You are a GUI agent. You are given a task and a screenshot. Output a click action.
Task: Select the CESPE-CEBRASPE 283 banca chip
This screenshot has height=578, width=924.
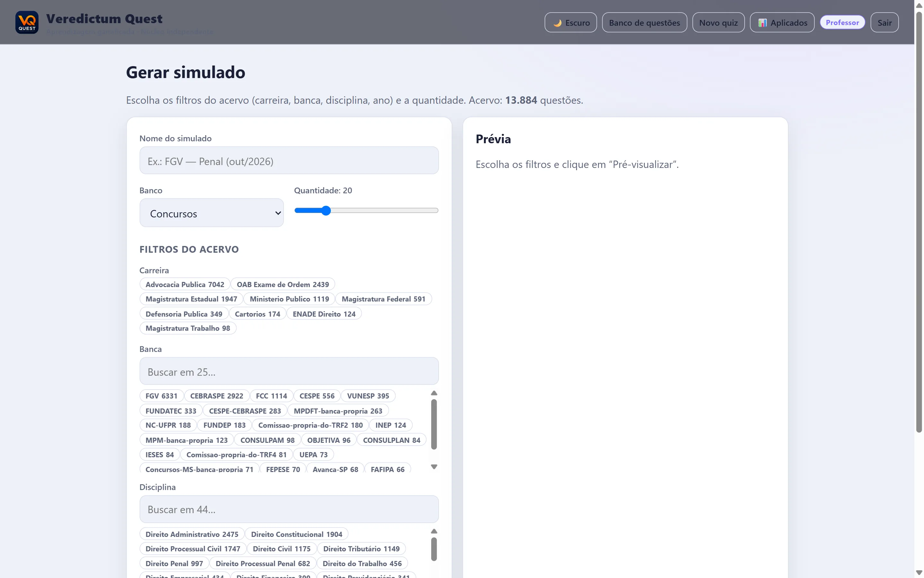245,411
